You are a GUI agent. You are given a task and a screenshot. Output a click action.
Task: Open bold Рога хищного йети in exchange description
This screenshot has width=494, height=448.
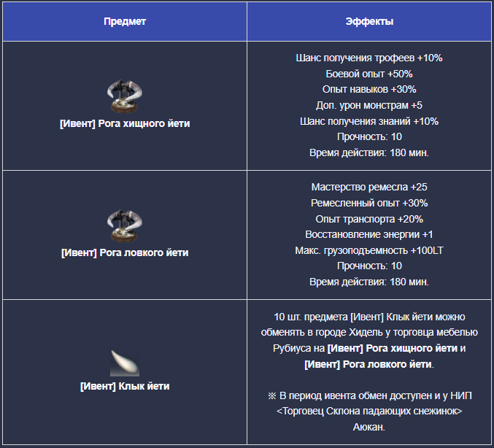(x=392, y=348)
